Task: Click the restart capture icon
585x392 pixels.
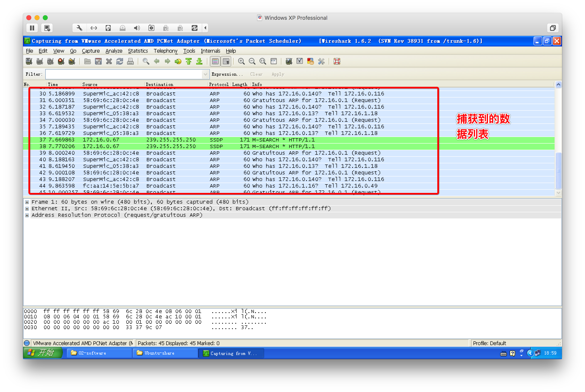Action: click(72, 61)
